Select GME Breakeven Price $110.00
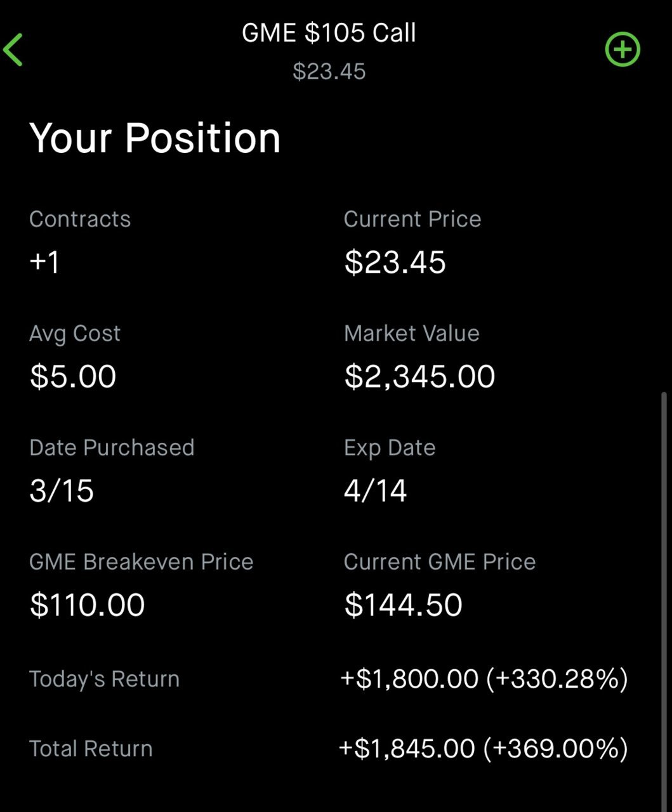The height and width of the screenshot is (812, 672). coord(87,605)
